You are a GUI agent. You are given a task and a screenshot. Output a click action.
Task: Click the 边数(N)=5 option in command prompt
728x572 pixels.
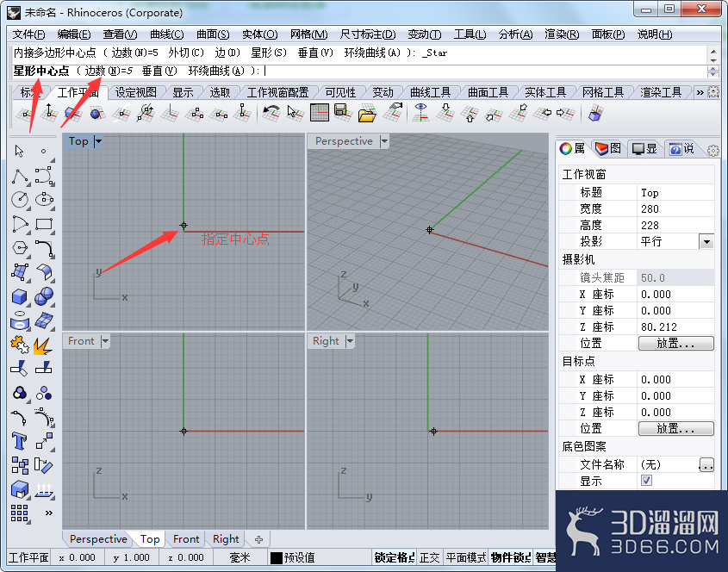(x=109, y=71)
